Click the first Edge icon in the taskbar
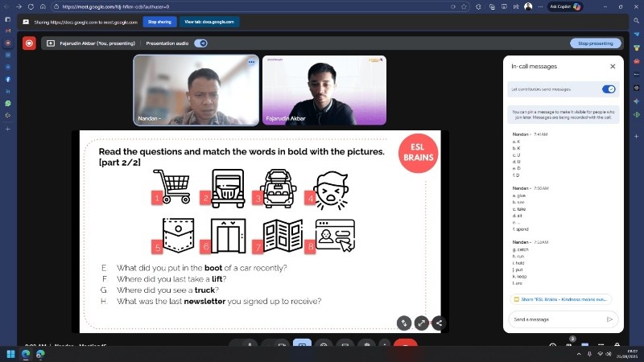 click(x=26, y=354)
